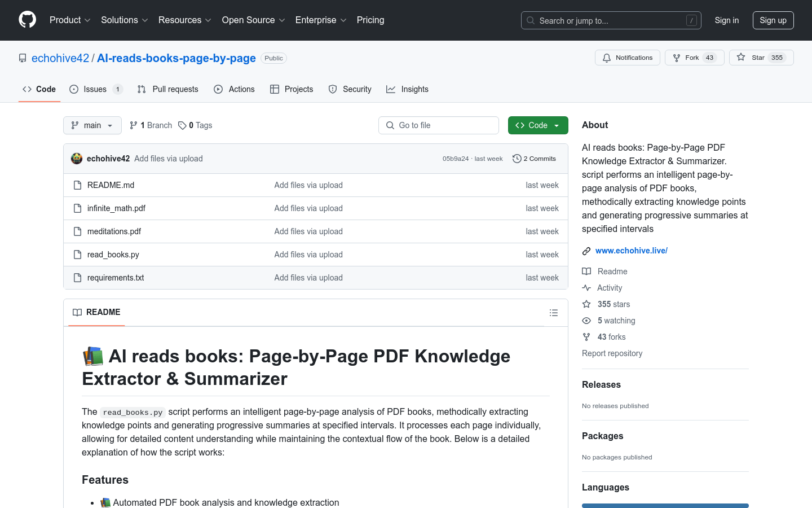812x508 pixels.
Task: Click the tag icon beside 0 Tags
Action: [x=182, y=125]
